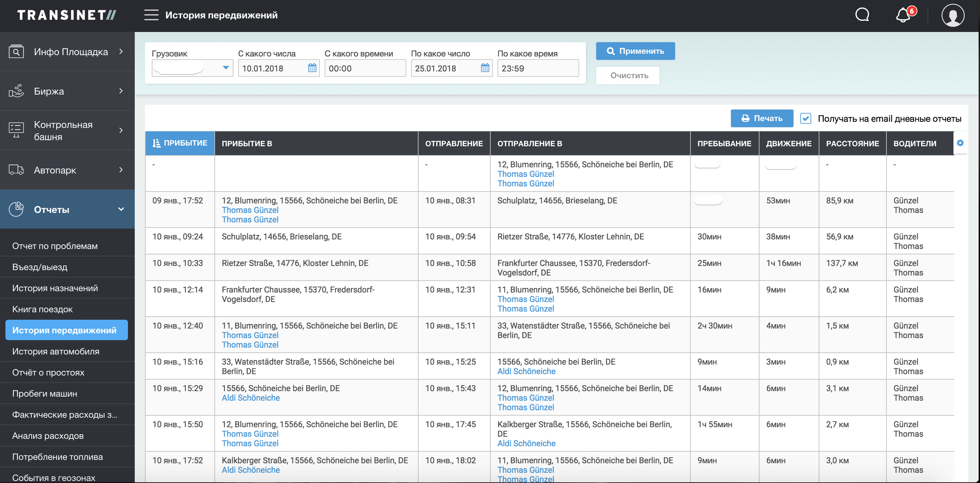Open notifications bell icon

pyautogui.click(x=903, y=16)
